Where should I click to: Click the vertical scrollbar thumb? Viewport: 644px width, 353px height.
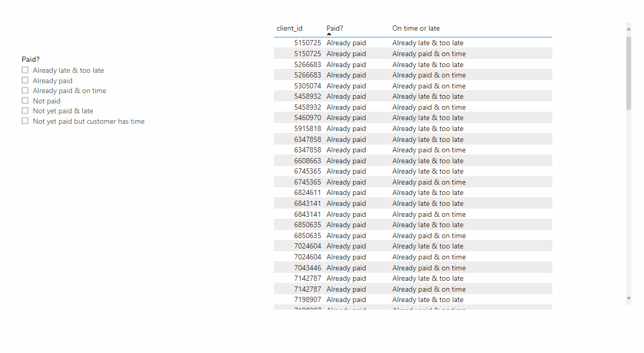point(628,73)
